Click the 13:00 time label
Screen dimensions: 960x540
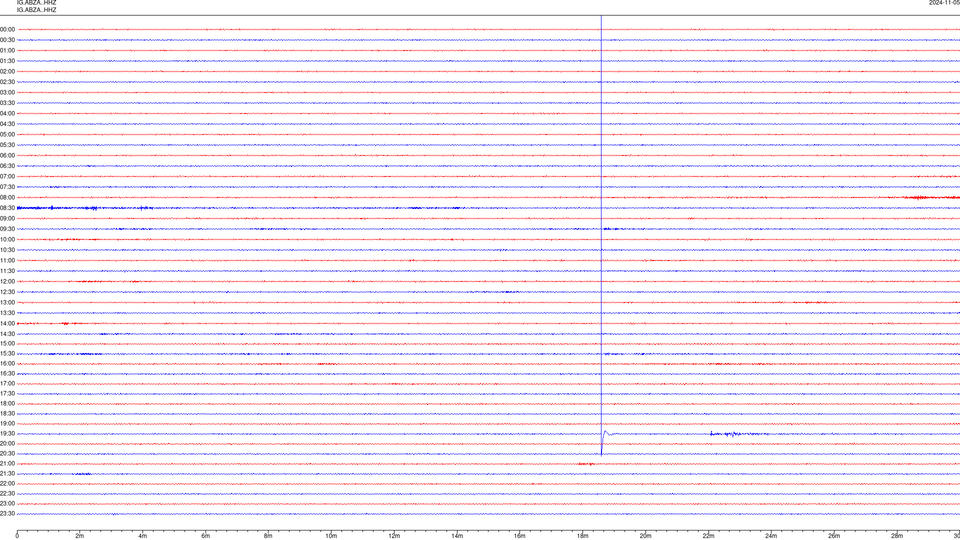[7, 302]
